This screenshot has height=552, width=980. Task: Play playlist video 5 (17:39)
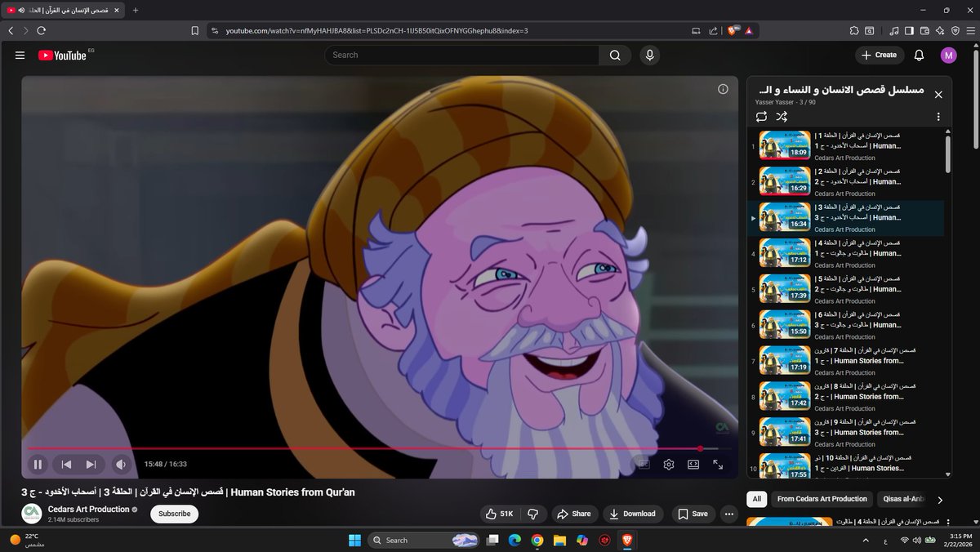845,289
